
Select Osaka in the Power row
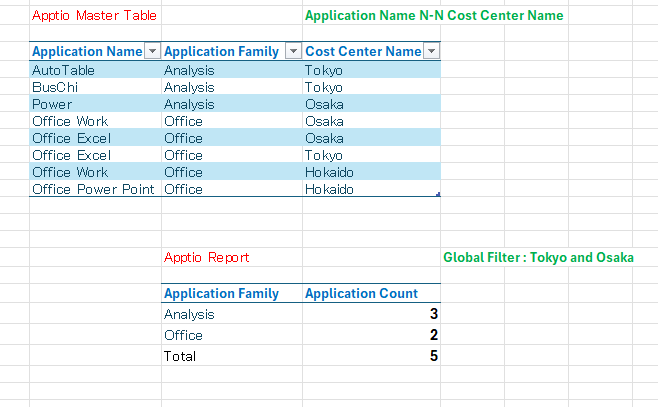[324, 104]
